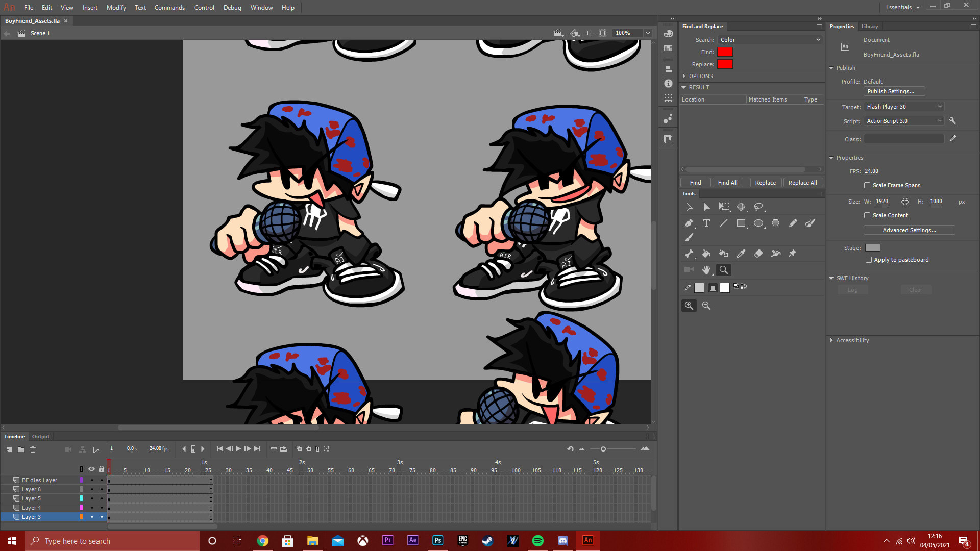The image size is (980, 551).
Task: Choose the Paint Brush tool
Action: (810, 223)
